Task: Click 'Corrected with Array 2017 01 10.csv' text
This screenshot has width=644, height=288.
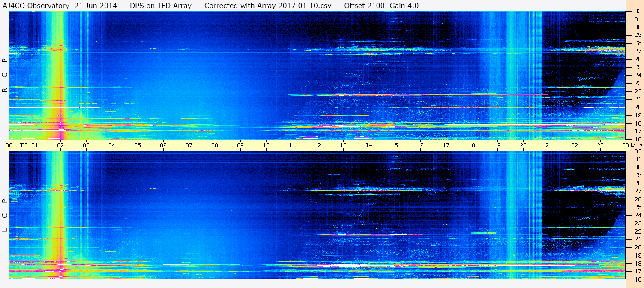Action: pos(268,6)
